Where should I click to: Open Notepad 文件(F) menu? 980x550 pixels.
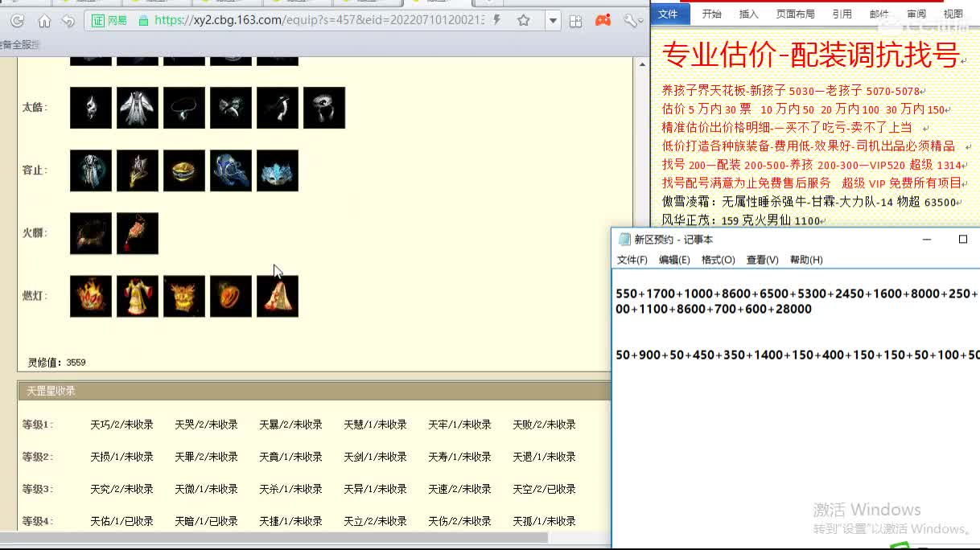[x=632, y=260]
